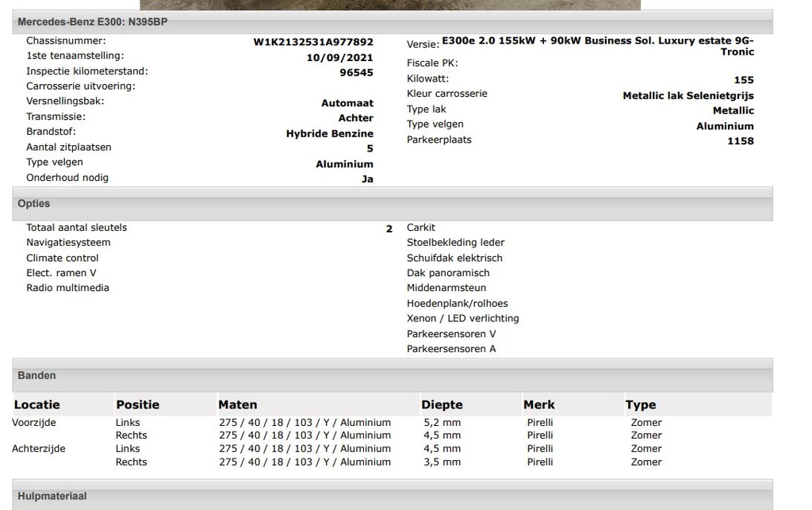This screenshot has width=812, height=510.
Task: Click the Kleur carrosserie label
Action: point(447,94)
